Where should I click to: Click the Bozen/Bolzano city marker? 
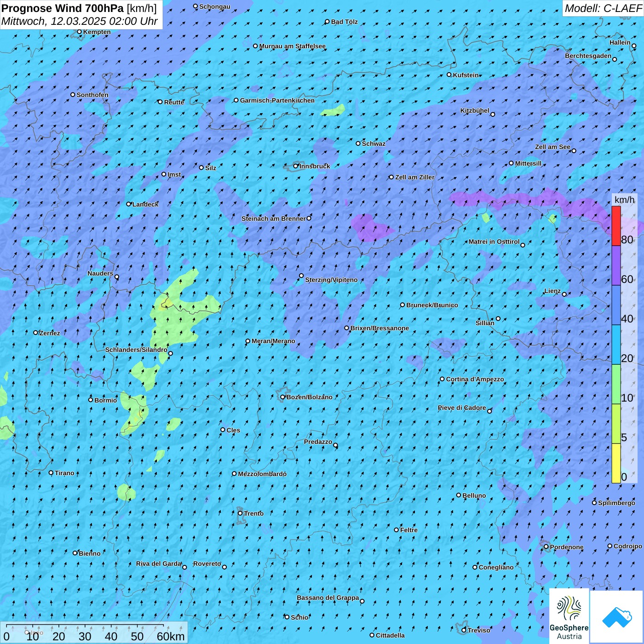[283, 397]
